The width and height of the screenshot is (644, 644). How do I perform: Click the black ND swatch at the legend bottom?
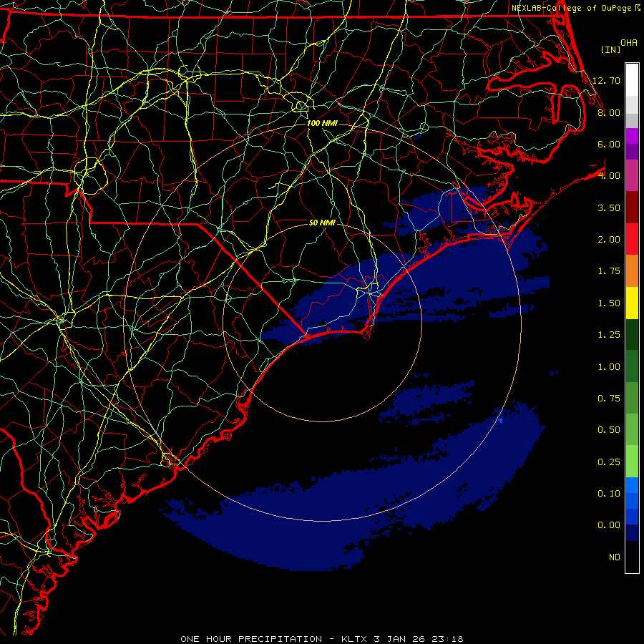point(632,557)
